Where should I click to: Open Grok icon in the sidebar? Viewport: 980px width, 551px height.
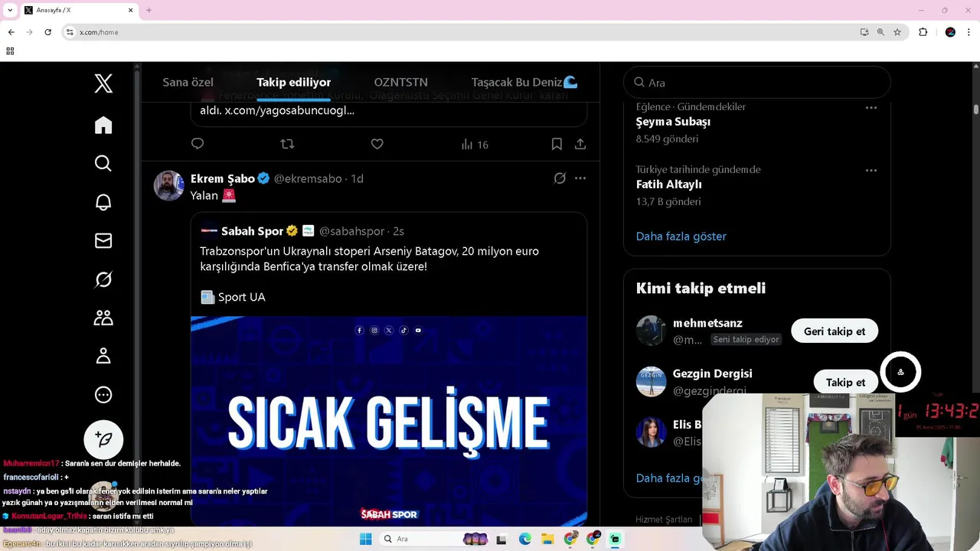tap(103, 279)
